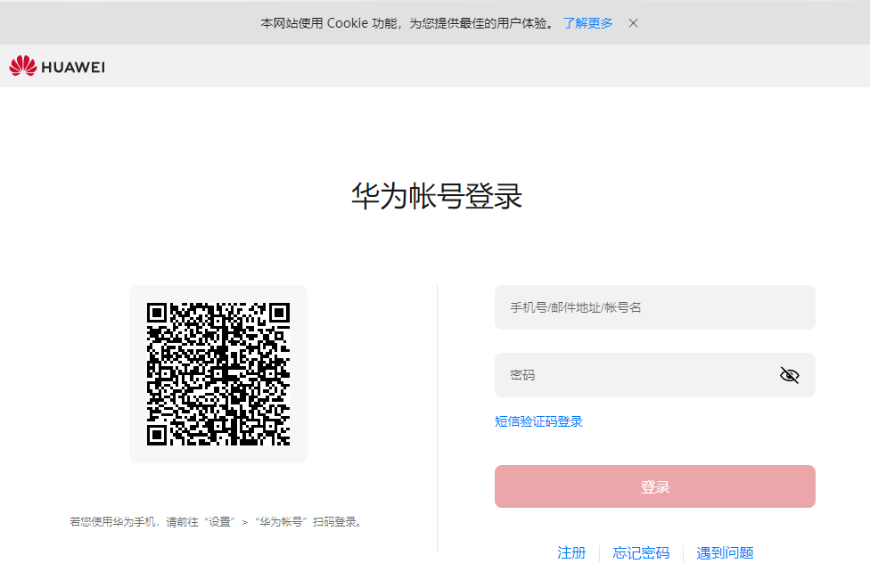Screen dimensions: 870x588
Task: Open the 注册 registration link
Action: pyautogui.click(x=571, y=553)
